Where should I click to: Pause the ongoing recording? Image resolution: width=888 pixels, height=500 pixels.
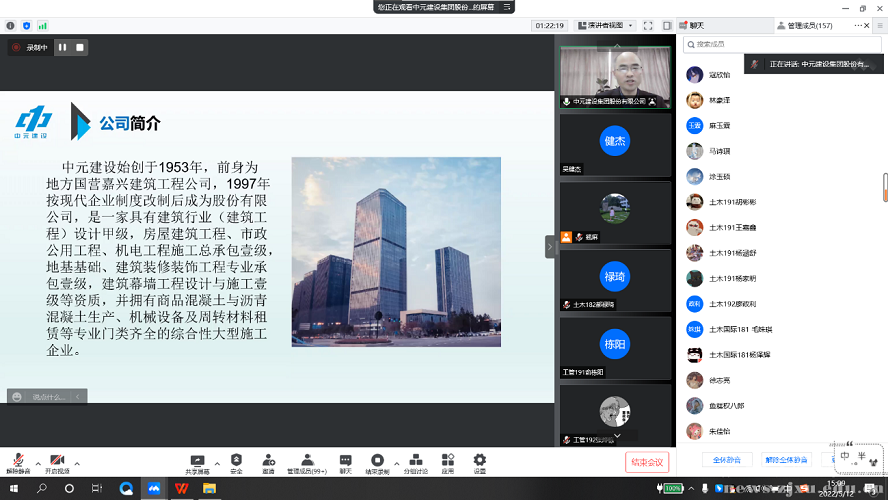click(62, 47)
